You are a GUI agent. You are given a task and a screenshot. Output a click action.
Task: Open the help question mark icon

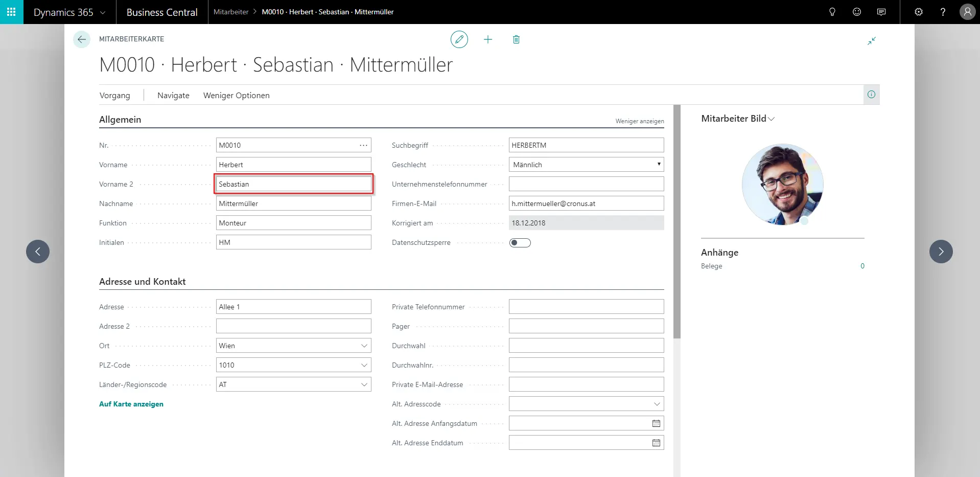[x=943, y=12]
